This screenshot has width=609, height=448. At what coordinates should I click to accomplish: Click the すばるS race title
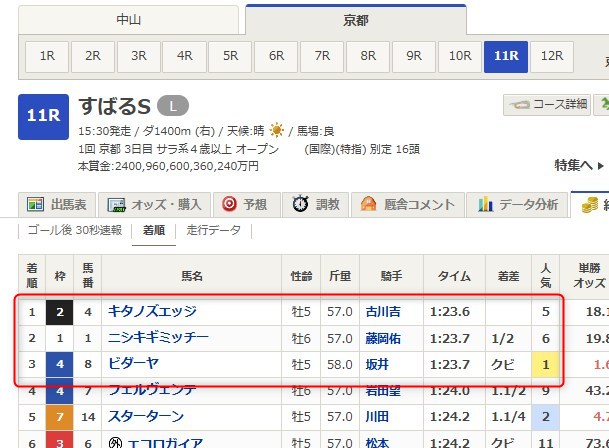pyautogui.click(x=115, y=106)
